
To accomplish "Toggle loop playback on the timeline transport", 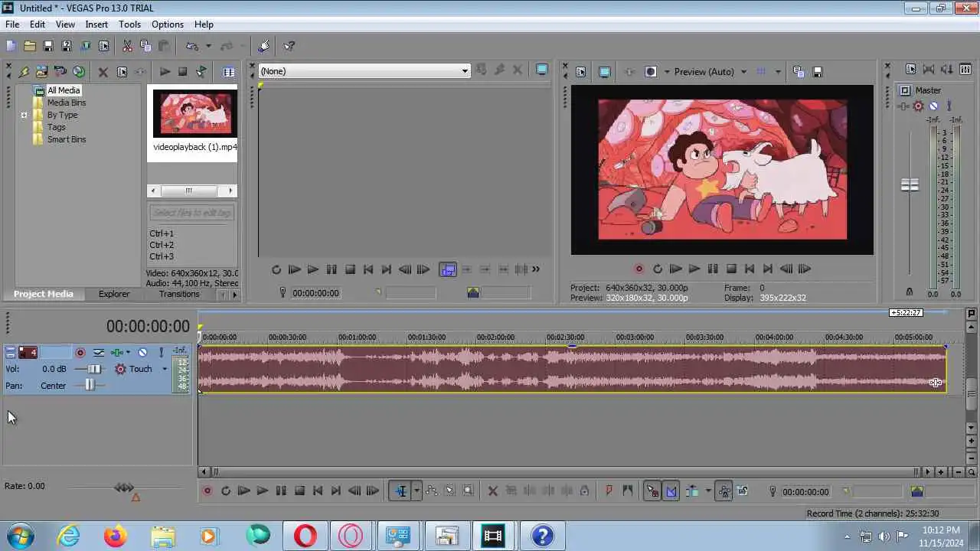I will tap(225, 491).
